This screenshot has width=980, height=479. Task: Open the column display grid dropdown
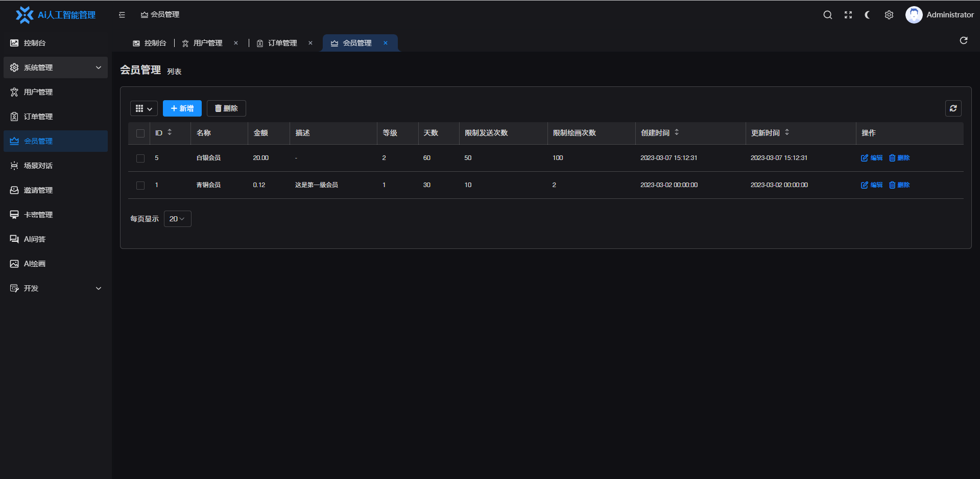coord(144,108)
